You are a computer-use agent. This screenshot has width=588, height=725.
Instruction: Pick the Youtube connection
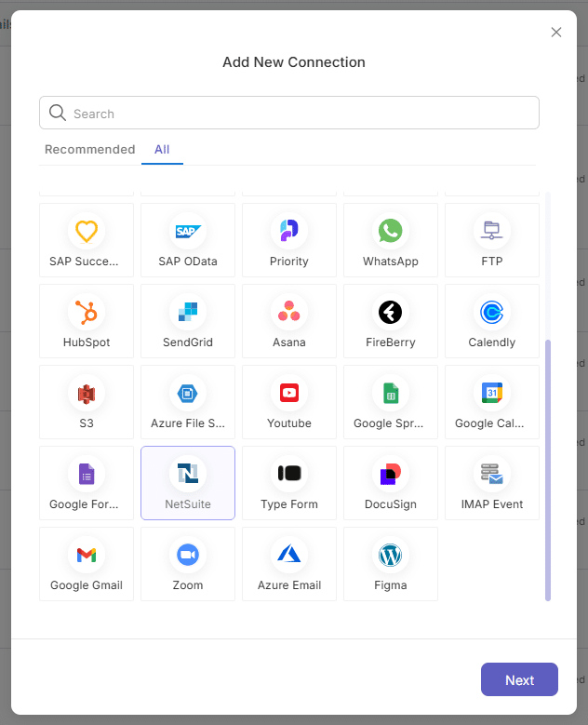click(x=289, y=402)
